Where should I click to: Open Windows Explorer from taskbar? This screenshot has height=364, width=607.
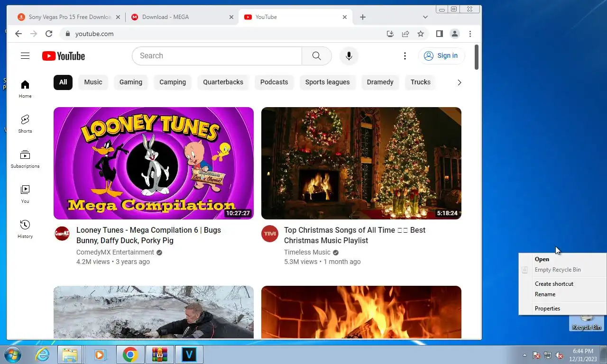[70, 355]
